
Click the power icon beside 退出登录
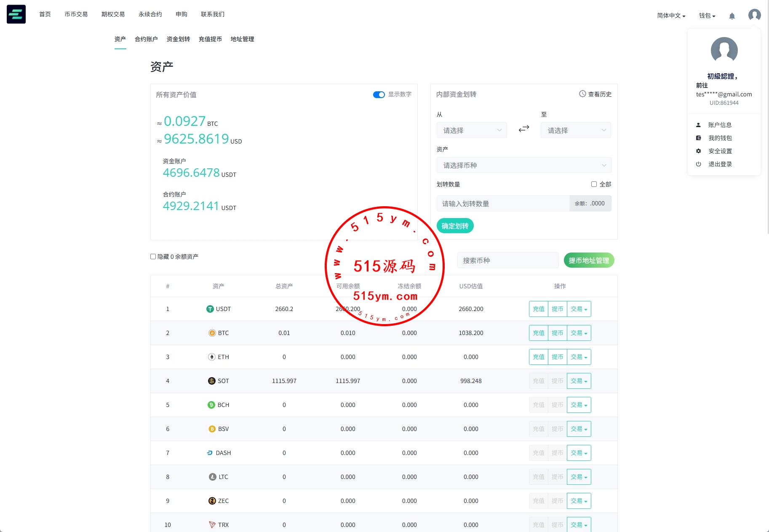point(698,164)
